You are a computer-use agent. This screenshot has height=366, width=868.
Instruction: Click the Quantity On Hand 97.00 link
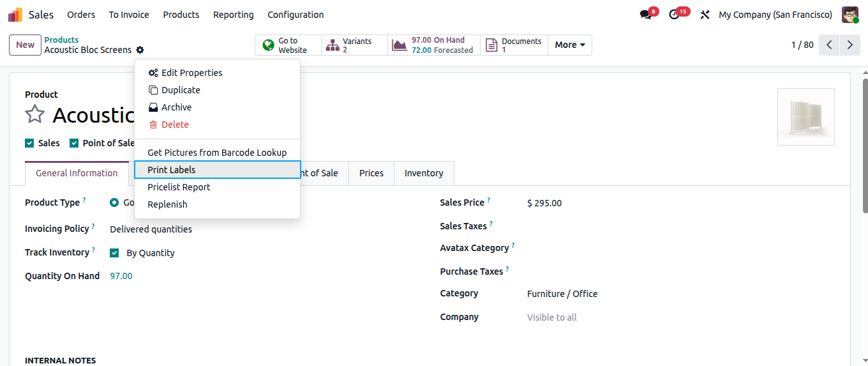click(121, 276)
